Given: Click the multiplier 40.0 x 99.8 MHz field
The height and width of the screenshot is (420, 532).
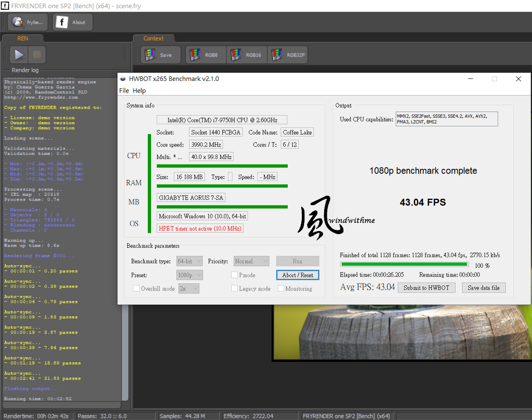Looking at the screenshot, I should point(211,157).
